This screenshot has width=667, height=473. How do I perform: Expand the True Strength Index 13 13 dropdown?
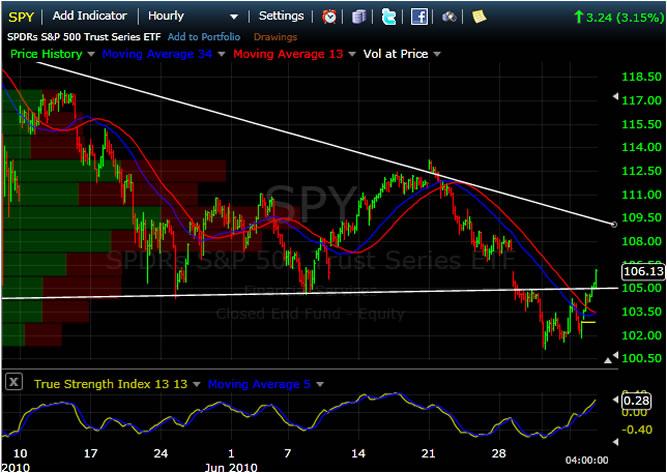pos(197,385)
